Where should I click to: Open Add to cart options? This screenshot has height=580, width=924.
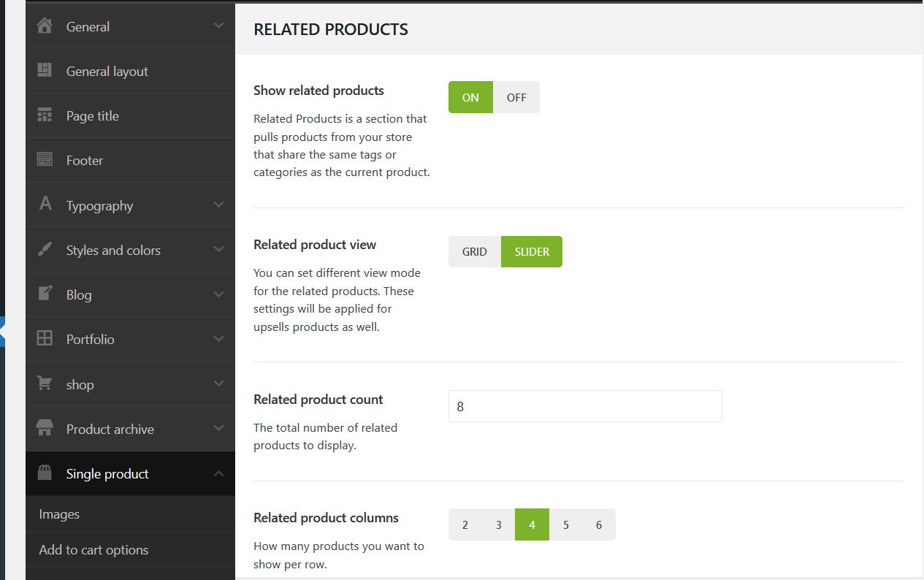pyautogui.click(x=93, y=550)
